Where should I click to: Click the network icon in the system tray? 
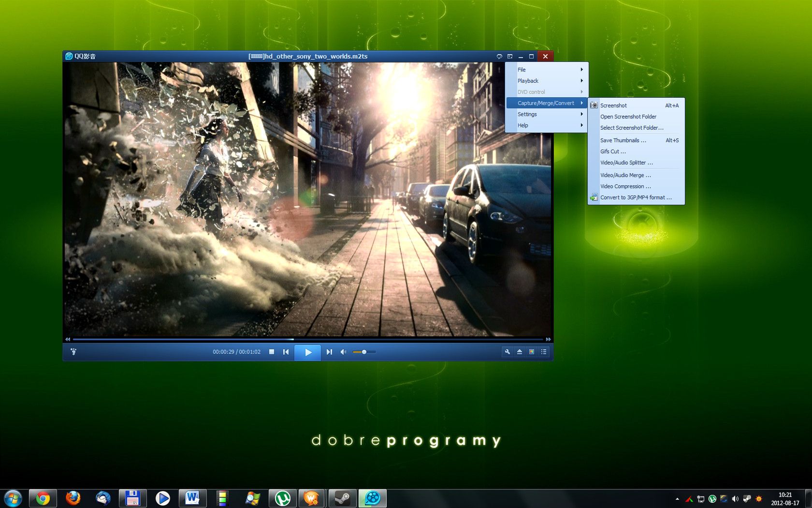click(700, 499)
